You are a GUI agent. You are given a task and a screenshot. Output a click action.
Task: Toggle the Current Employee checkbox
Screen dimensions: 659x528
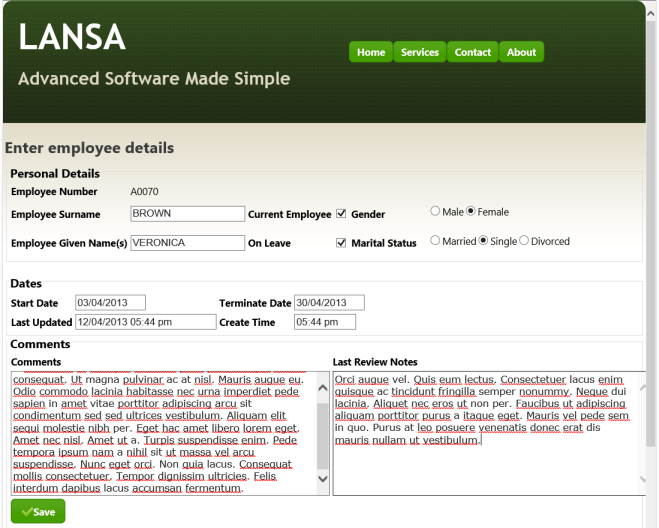(x=341, y=214)
